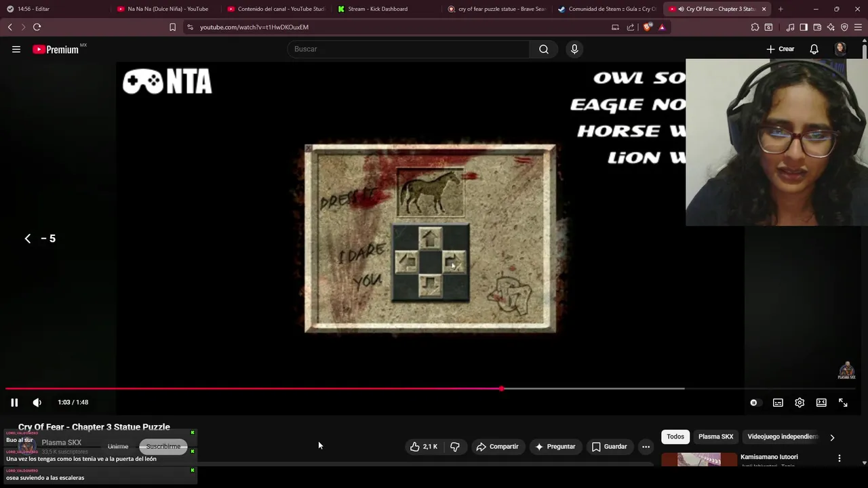
Task: Select the Todos filter chip
Action: (x=675, y=436)
